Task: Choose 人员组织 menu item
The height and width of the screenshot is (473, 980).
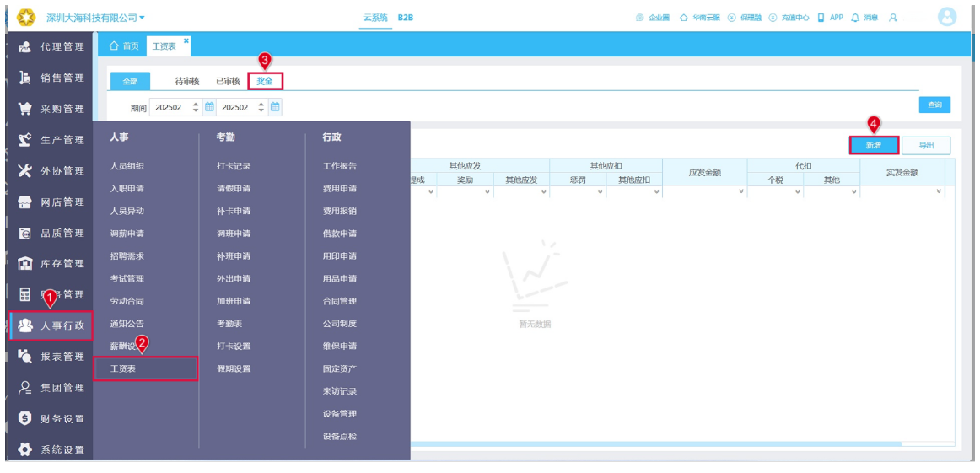Action: (127, 166)
